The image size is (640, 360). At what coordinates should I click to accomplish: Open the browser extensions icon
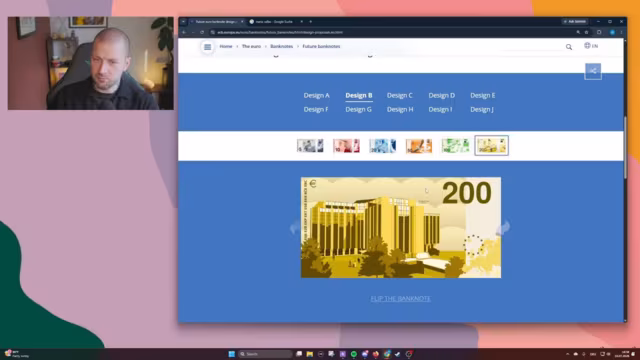[599, 32]
